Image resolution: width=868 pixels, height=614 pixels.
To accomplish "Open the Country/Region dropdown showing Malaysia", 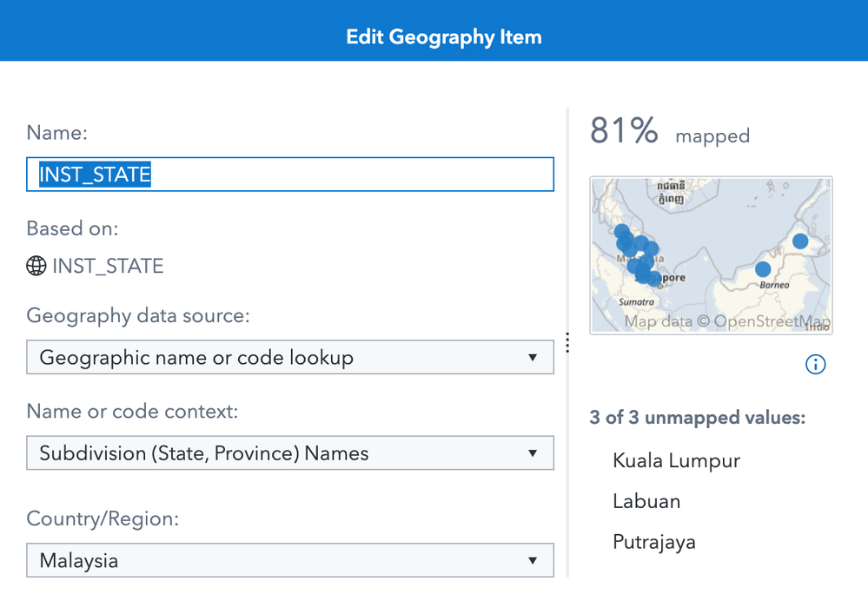I will pyautogui.click(x=289, y=560).
